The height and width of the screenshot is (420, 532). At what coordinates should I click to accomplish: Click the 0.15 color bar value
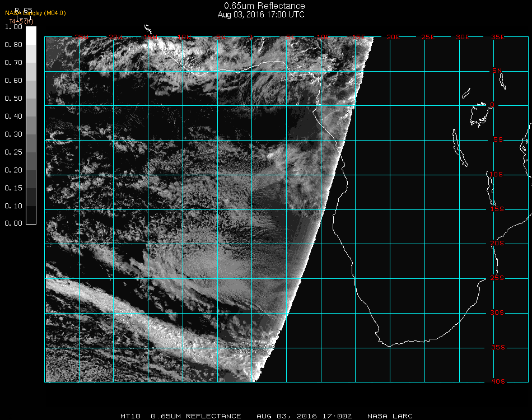tap(13, 188)
